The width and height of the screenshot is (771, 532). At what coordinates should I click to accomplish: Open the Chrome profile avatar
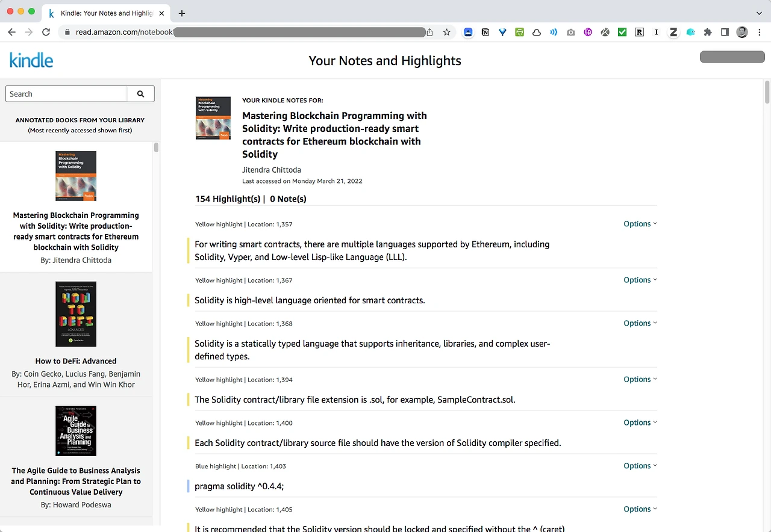click(742, 32)
